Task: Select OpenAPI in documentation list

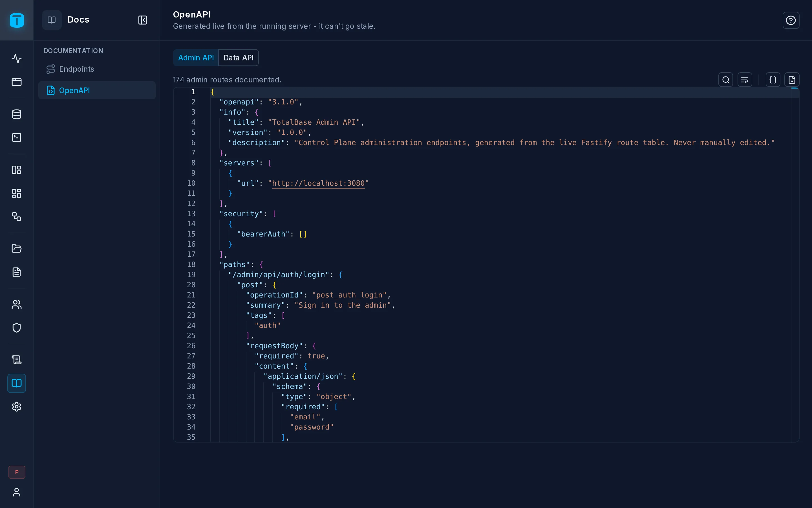Action: coord(97,90)
